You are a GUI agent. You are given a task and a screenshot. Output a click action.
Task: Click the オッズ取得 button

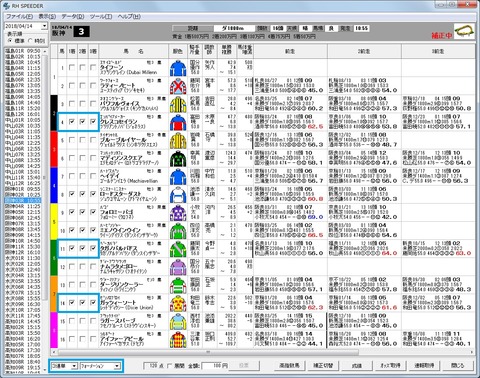point(390,365)
